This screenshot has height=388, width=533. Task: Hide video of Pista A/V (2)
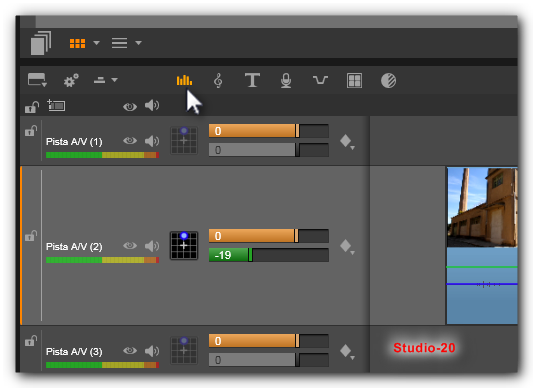(x=130, y=246)
